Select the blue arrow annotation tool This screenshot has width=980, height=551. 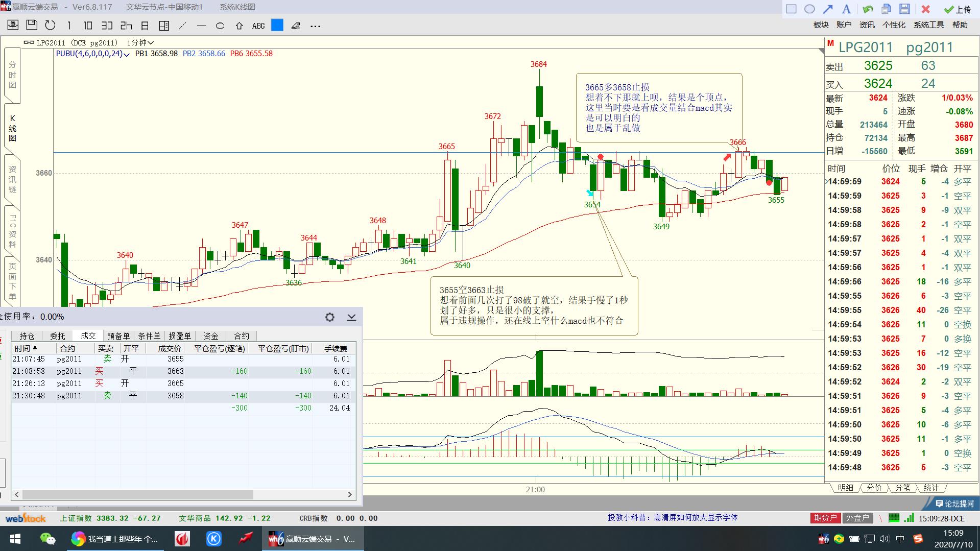pos(828,9)
